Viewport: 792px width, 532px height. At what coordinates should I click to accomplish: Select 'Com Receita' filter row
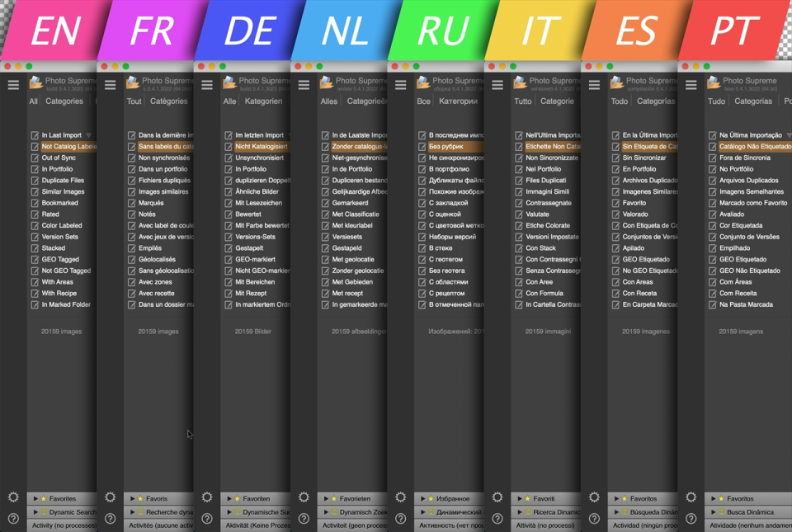point(738,294)
